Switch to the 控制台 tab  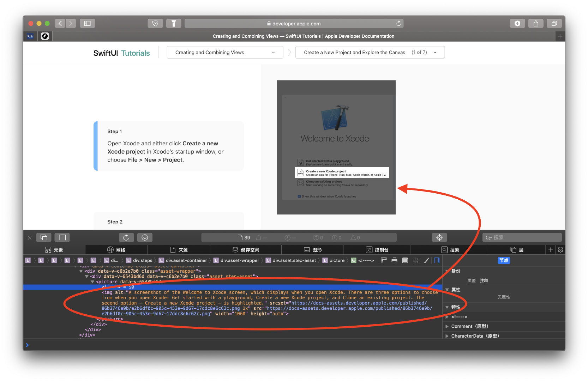pyautogui.click(x=377, y=250)
